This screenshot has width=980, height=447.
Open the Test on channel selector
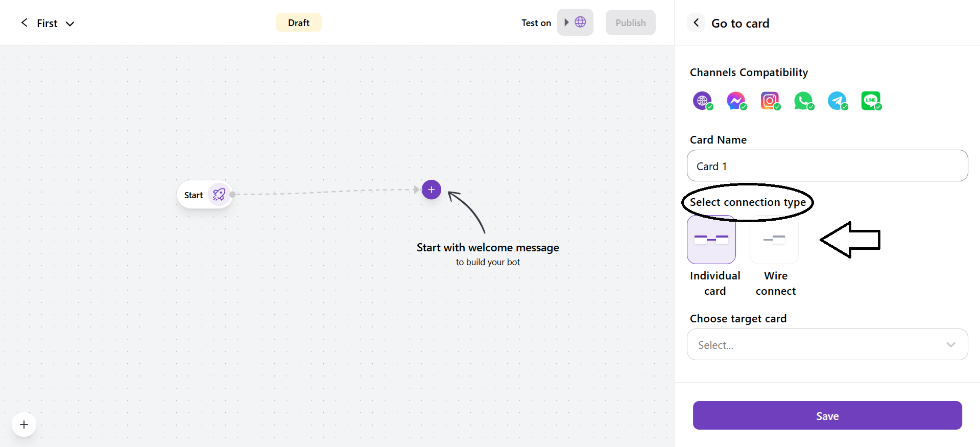[575, 22]
